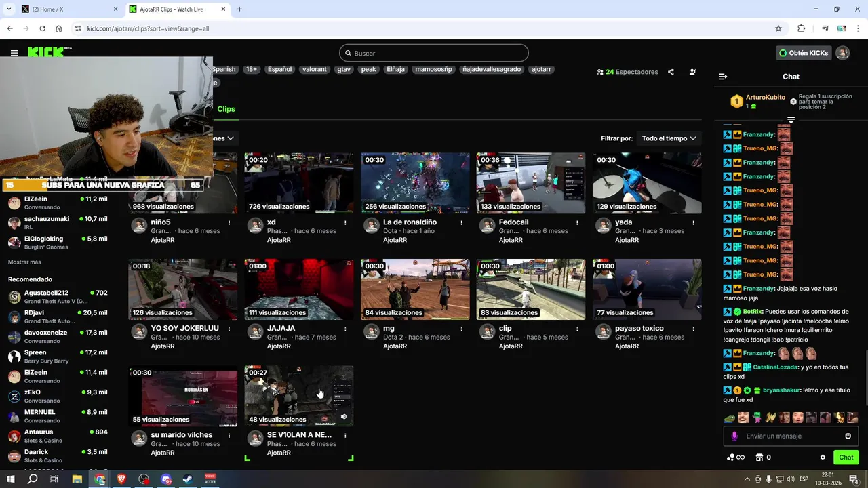Click the purple microphone icon in chat box
The height and width of the screenshot is (488, 868).
pyautogui.click(x=734, y=436)
